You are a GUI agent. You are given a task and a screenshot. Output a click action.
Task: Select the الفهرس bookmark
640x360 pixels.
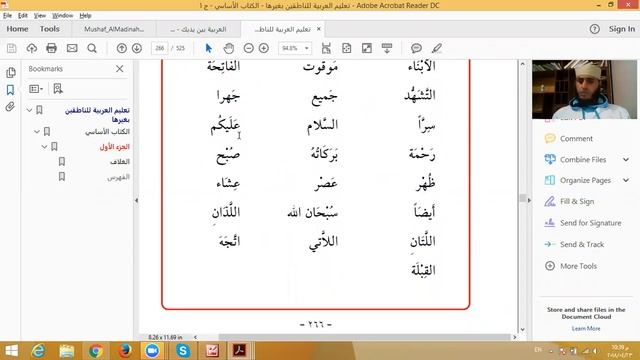point(118,177)
